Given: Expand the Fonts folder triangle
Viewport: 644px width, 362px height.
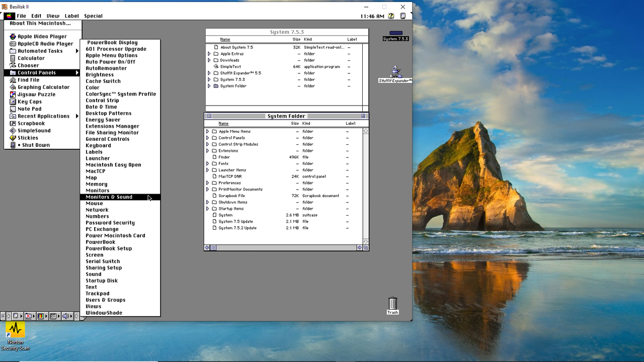Looking at the screenshot, I should click(207, 163).
